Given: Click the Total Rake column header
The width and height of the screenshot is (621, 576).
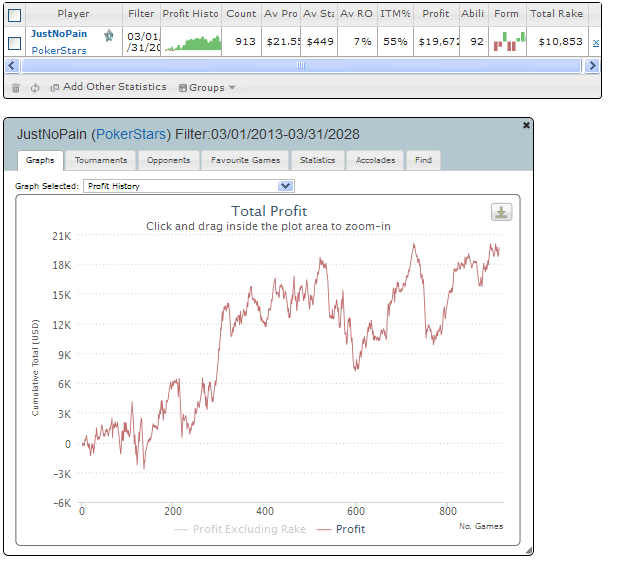Looking at the screenshot, I should click(x=557, y=14).
